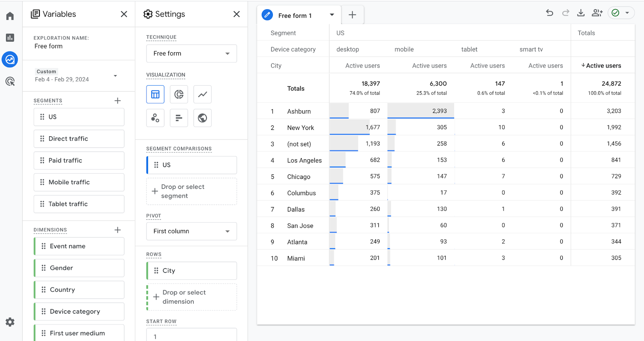This screenshot has width=644, height=341.
Task: Add a new exploration tab
Action: click(x=352, y=15)
